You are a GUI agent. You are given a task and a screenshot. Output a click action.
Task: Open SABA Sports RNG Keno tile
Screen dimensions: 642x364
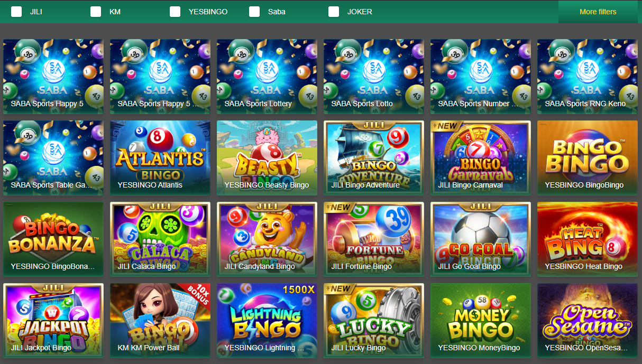click(588, 77)
